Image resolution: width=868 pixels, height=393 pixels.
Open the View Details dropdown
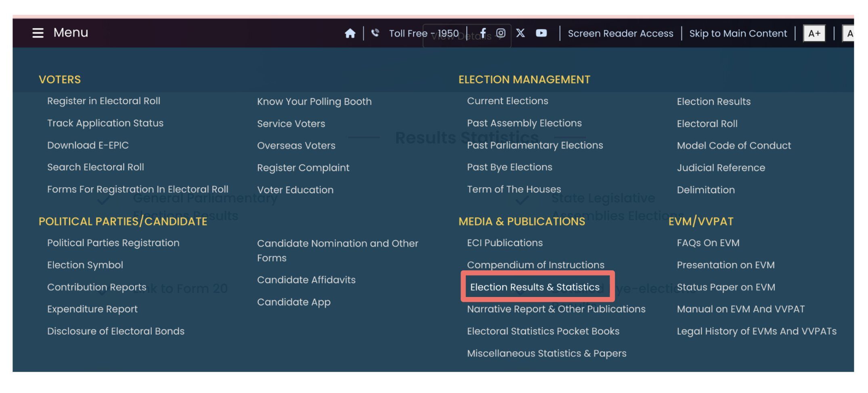466,36
